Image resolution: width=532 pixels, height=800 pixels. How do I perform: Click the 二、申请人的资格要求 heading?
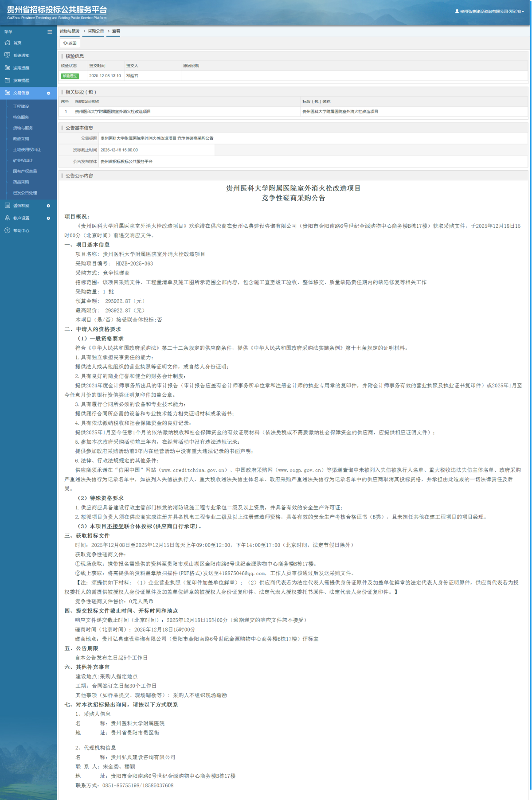[93, 329]
